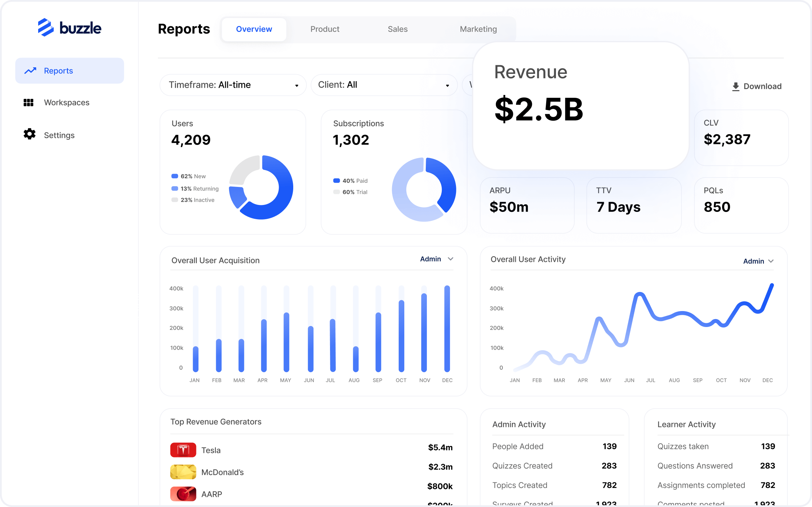Click the McDonald's logo thumbnail
Screen dimensions: 812x507
[183, 472]
